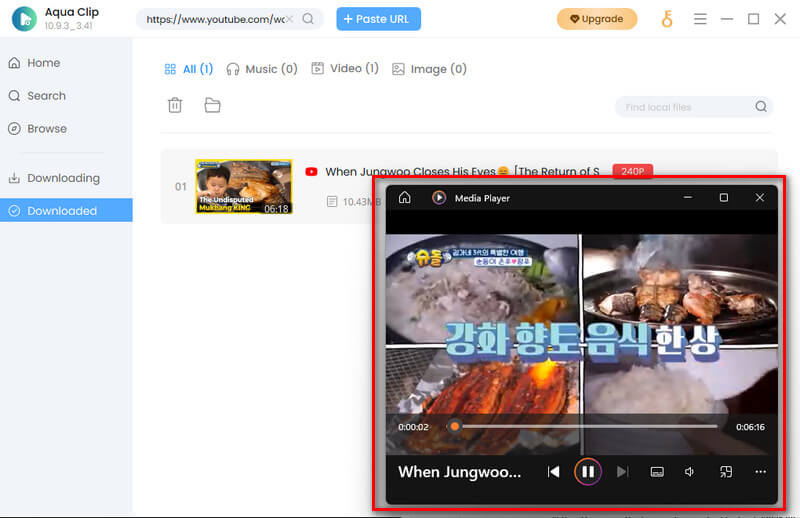Click the local files search icon
This screenshot has height=518, width=800.
click(761, 106)
